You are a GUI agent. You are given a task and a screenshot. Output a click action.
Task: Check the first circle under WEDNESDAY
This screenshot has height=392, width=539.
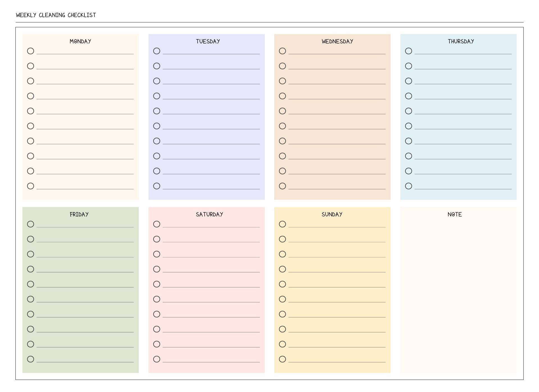282,51
